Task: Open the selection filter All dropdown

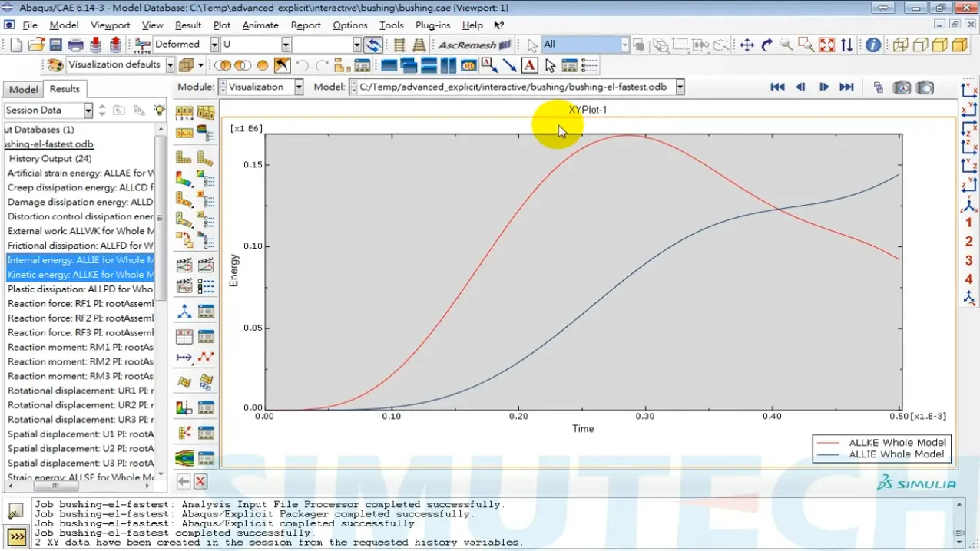Action: tap(625, 45)
